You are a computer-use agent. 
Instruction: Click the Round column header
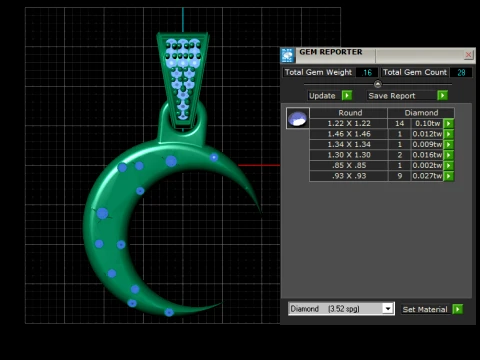(x=350, y=113)
